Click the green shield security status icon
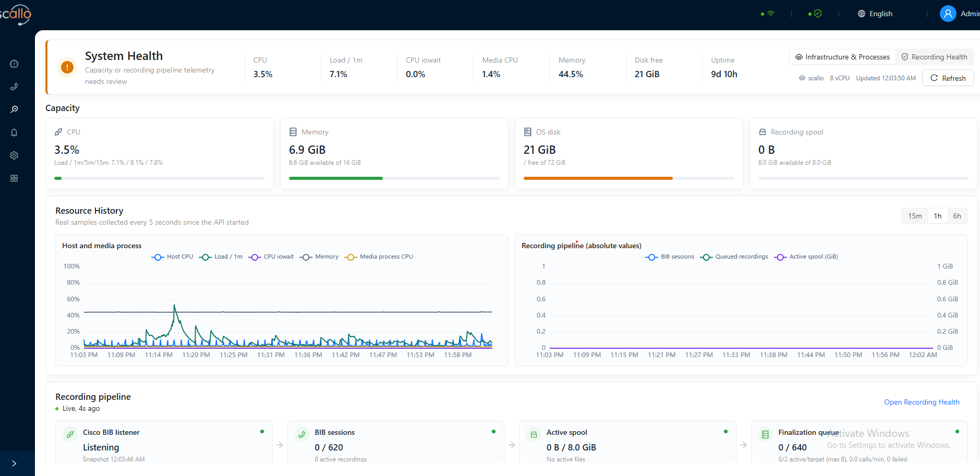 click(818, 14)
